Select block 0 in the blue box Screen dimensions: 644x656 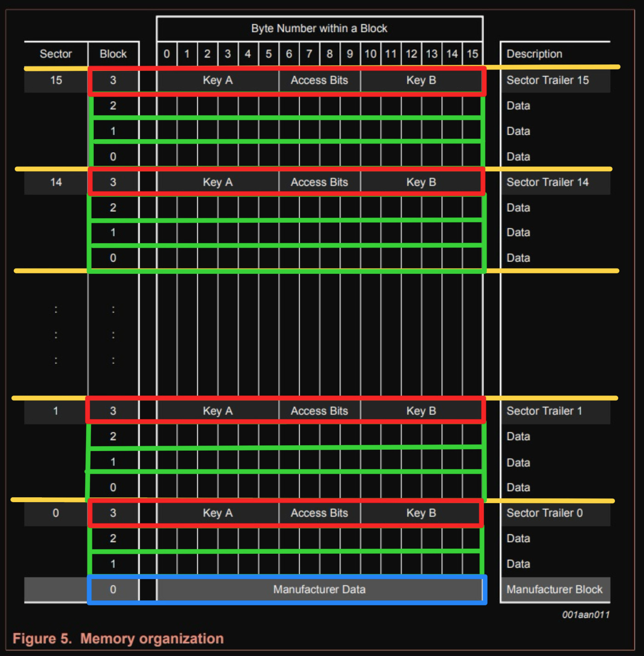tap(113, 589)
